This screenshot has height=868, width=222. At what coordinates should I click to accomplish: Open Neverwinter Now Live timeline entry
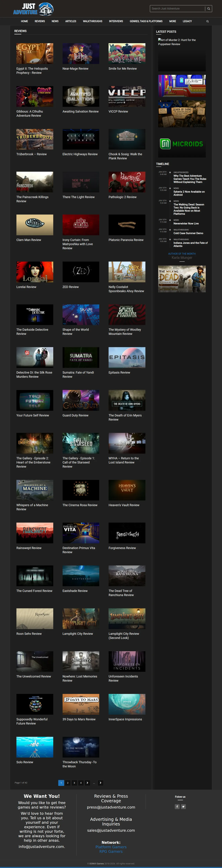coord(186,223)
